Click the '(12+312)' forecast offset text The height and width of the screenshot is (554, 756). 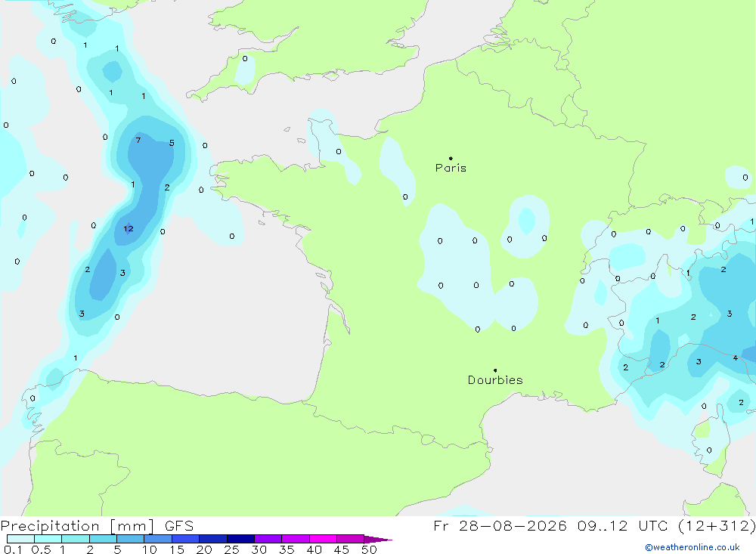coord(717,525)
